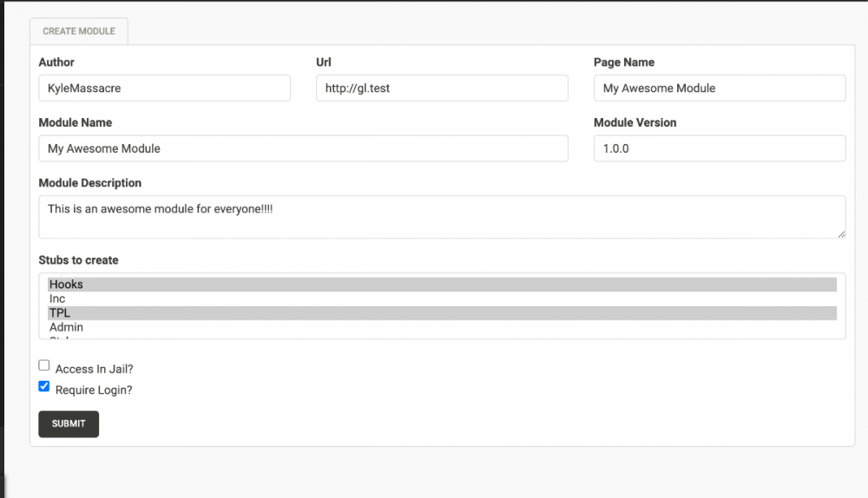Click the "Access In Jail?" label text
The width and height of the screenshot is (868, 498).
[94, 369]
